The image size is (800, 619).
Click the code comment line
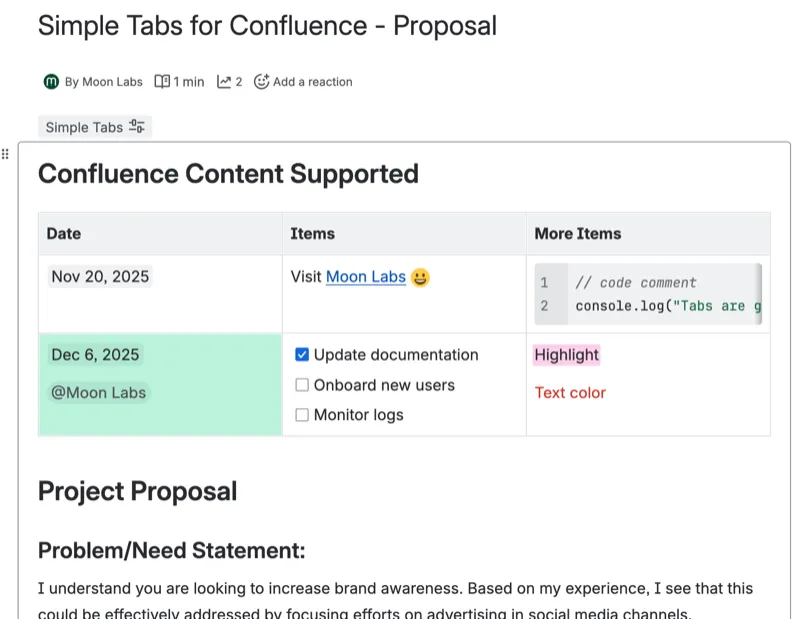pos(636,283)
